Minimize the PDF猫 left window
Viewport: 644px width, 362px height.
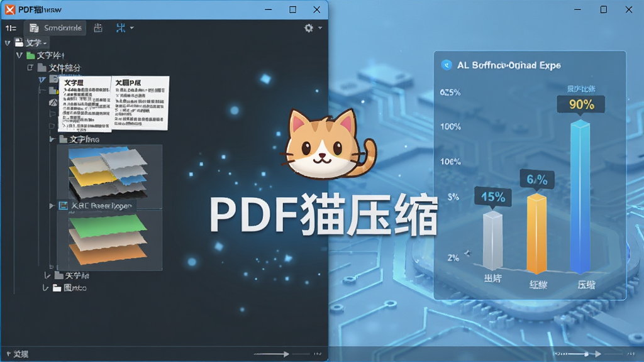[x=269, y=9]
